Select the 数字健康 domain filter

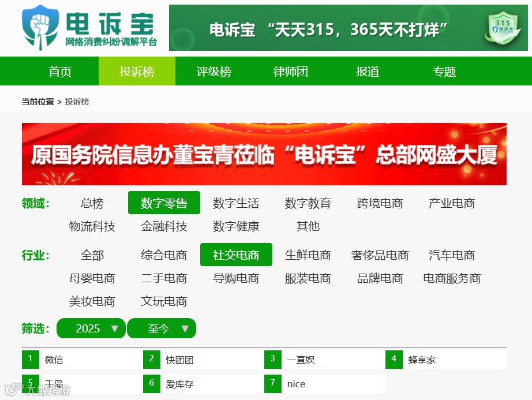236,226
